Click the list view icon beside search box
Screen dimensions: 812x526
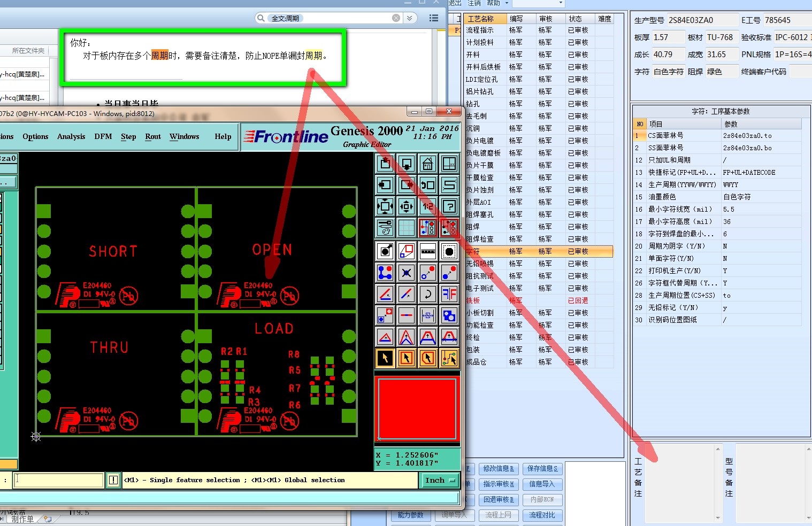pyautogui.click(x=434, y=18)
